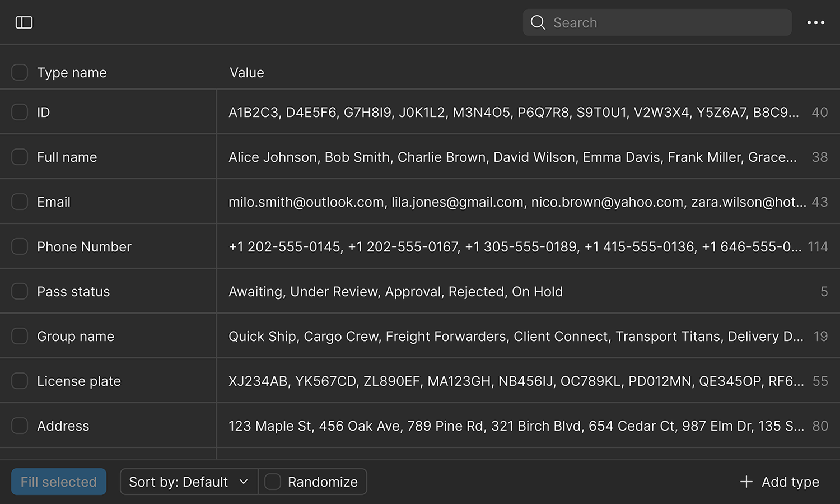The image size is (840, 504).
Task: Open the Sort by: Default dropdown
Action: (x=178, y=482)
